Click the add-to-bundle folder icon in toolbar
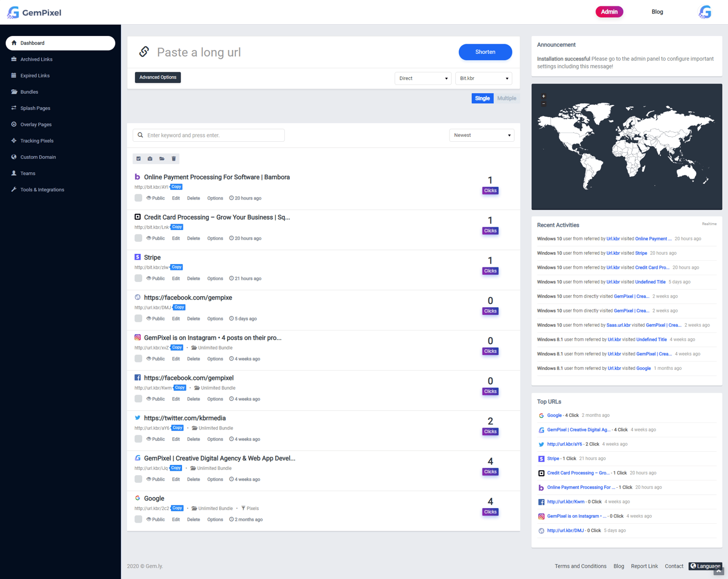Viewport: 728px width, 579px height. [162, 159]
